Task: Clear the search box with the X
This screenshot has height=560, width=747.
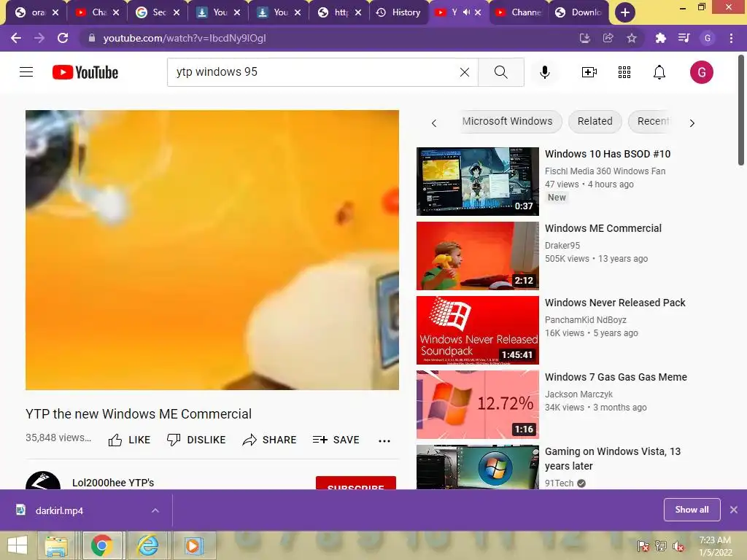Action: click(465, 72)
